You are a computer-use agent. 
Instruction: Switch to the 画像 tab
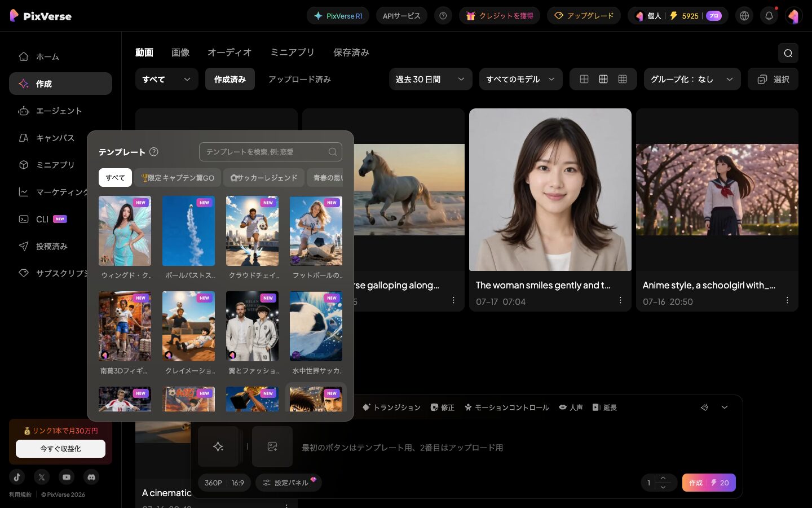(180, 52)
